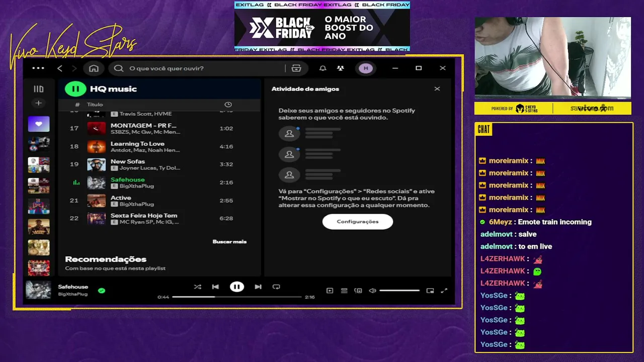Pause playback with white center button
This screenshot has width=644, height=362.
(237, 287)
